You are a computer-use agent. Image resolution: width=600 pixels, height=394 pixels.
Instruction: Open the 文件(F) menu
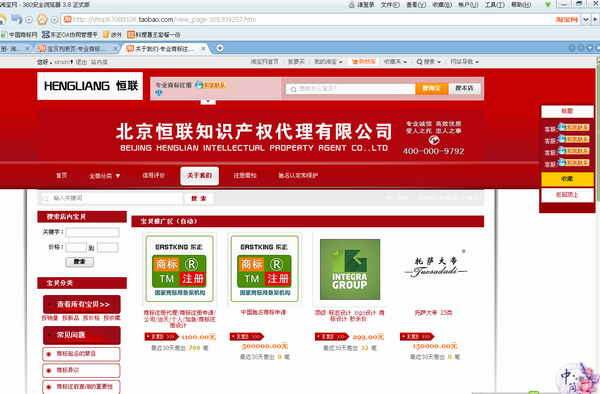pyautogui.click(x=390, y=5)
